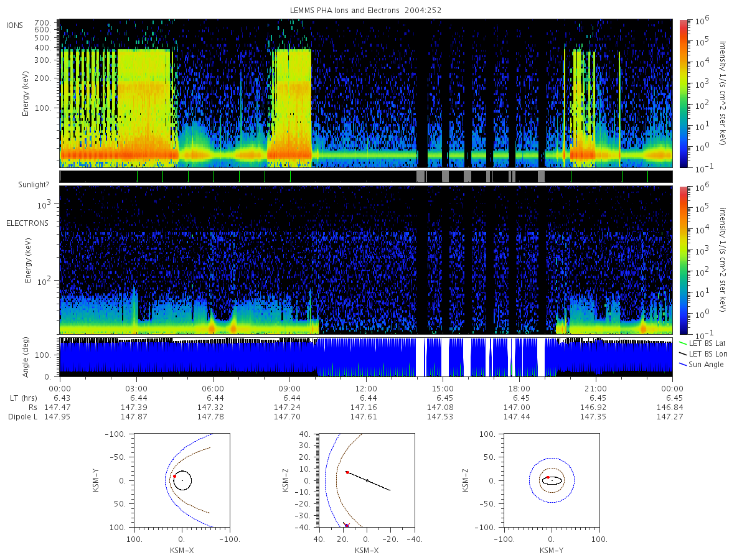Click the ions intensity color bar
Image resolution: width=747 pixels, height=560 pixels.
click(x=683, y=93)
